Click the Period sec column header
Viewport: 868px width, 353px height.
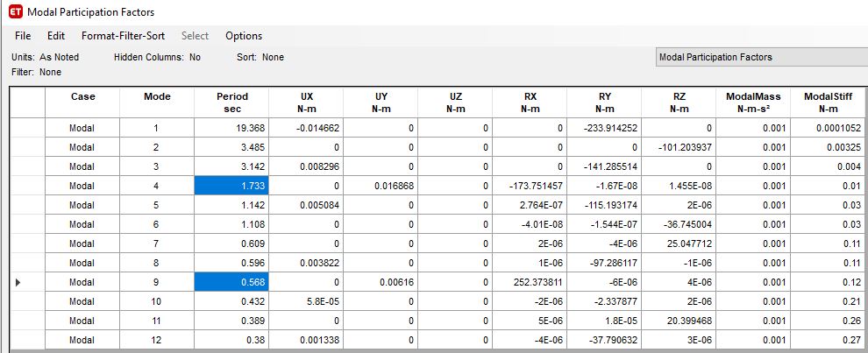[231, 102]
